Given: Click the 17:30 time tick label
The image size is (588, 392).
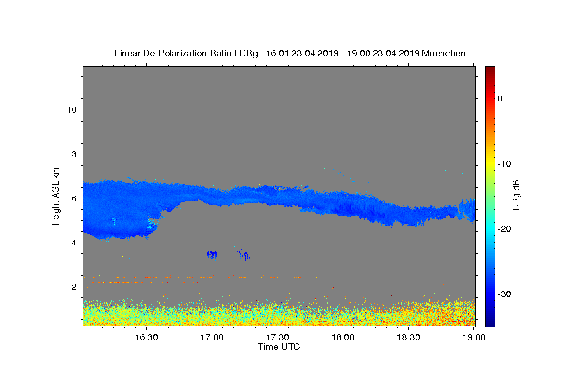Looking at the screenshot, I should click(277, 337).
